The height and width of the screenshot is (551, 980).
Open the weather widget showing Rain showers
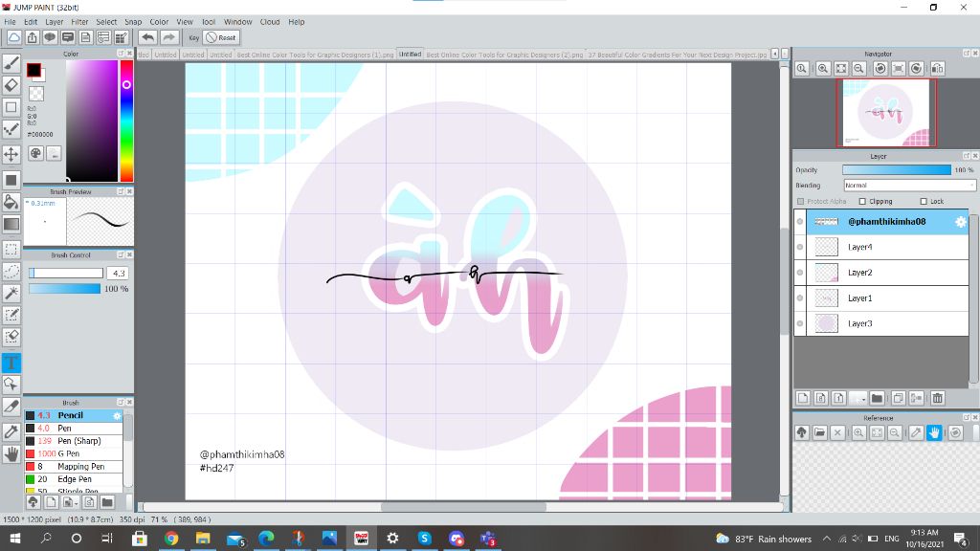click(x=764, y=539)
